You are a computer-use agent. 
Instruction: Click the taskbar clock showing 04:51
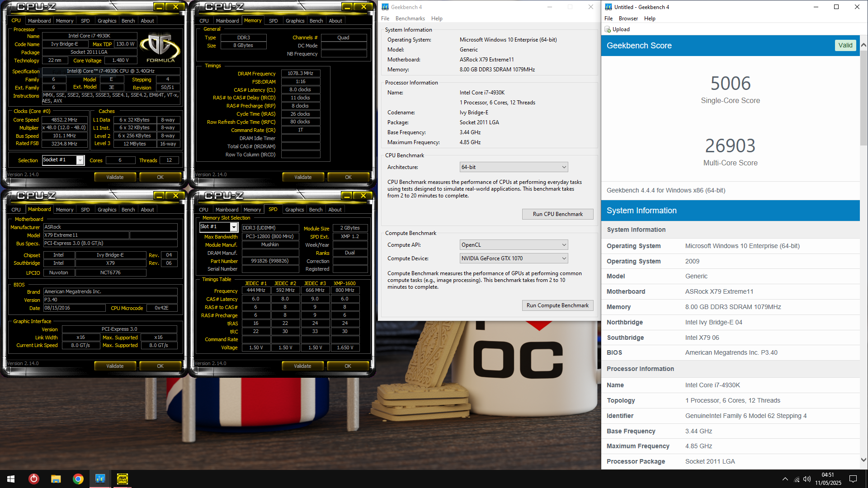pyautogui.click(x=828, y=479)
